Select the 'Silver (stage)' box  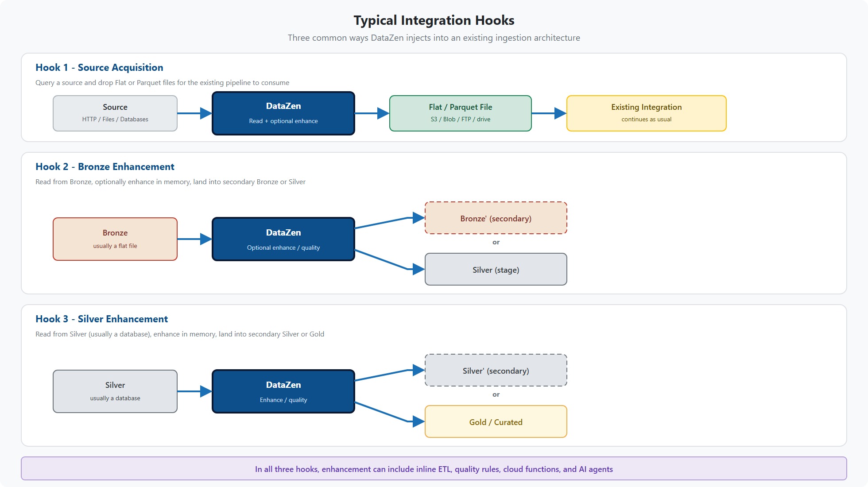point(496,269)
